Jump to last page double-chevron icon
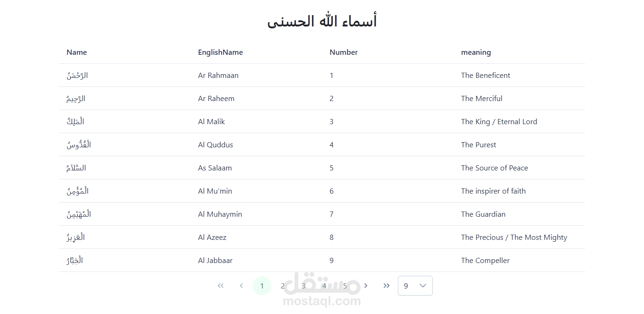Image resolution: width=644 pixels, height=314 pixels. pyautogui.click(x=387, y=286)
